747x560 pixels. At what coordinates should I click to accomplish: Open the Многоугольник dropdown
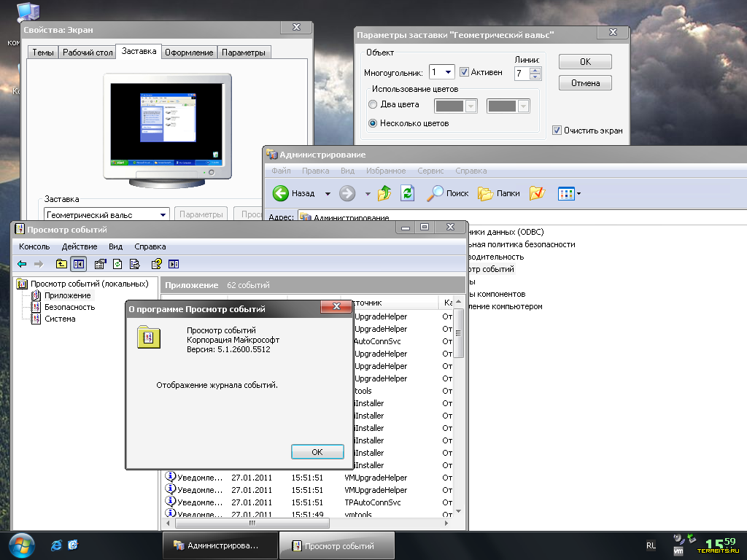tap(448, 72)
